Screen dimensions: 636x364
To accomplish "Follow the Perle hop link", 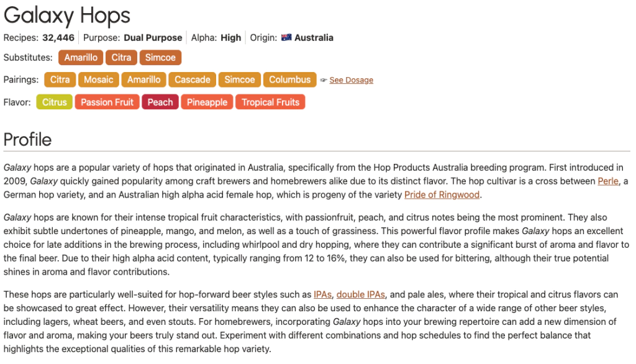I will (608, 181).
